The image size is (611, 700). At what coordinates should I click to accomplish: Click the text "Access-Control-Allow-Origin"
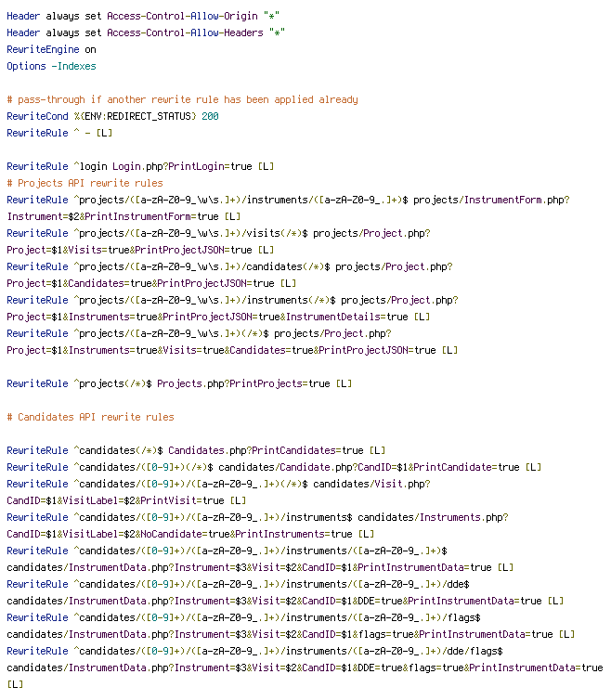[182, 16]
